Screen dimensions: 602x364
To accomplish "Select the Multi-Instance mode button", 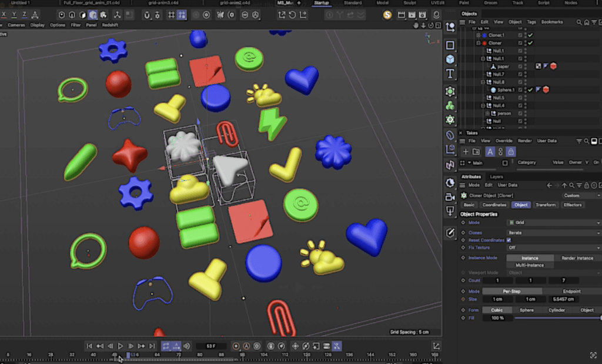I will (x=530, y=265).
